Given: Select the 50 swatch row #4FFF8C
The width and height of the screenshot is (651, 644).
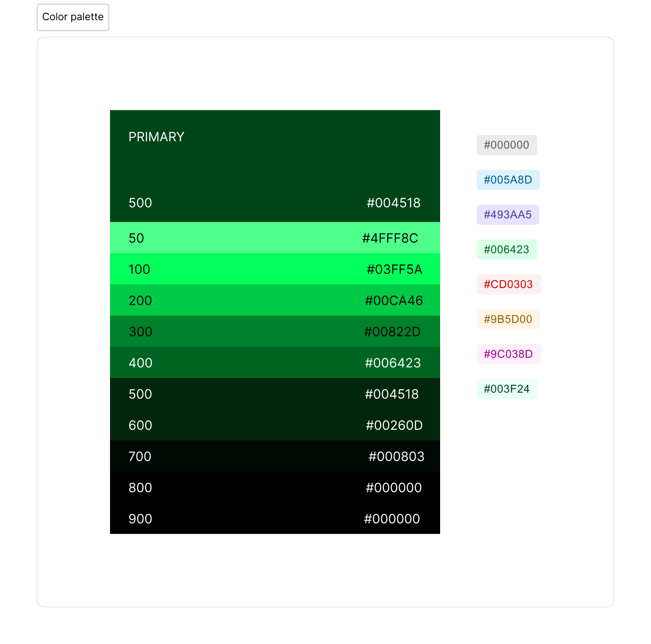Looking at the screenshot, I should (x=275, y=238).
